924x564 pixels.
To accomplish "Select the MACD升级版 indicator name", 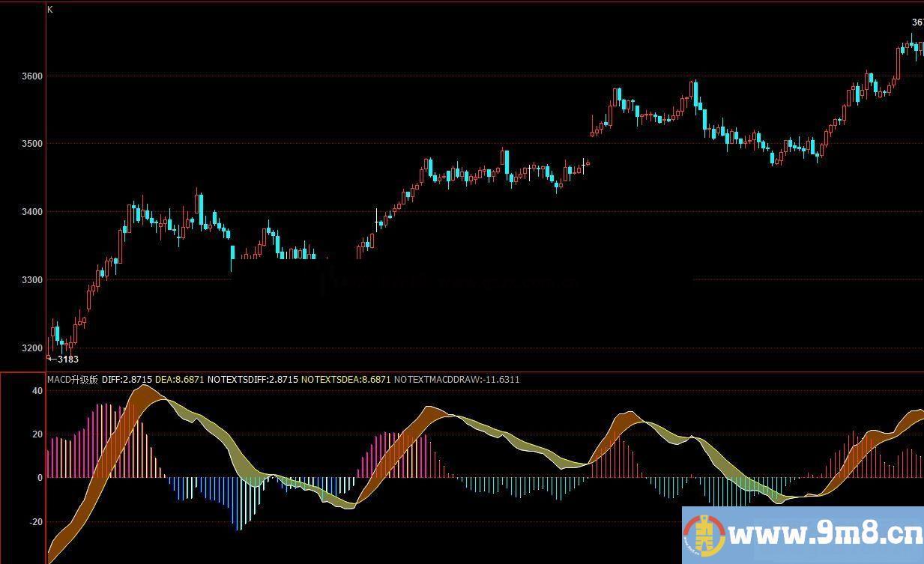I will tap(73, 380).
